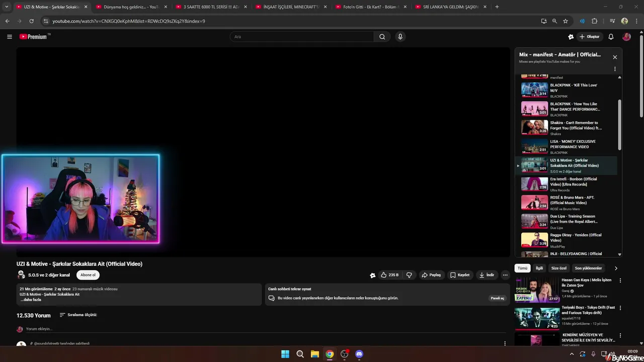Open the YouTube account avatar menu
Viewport: 644px width, 362px height.
point(626,37)
